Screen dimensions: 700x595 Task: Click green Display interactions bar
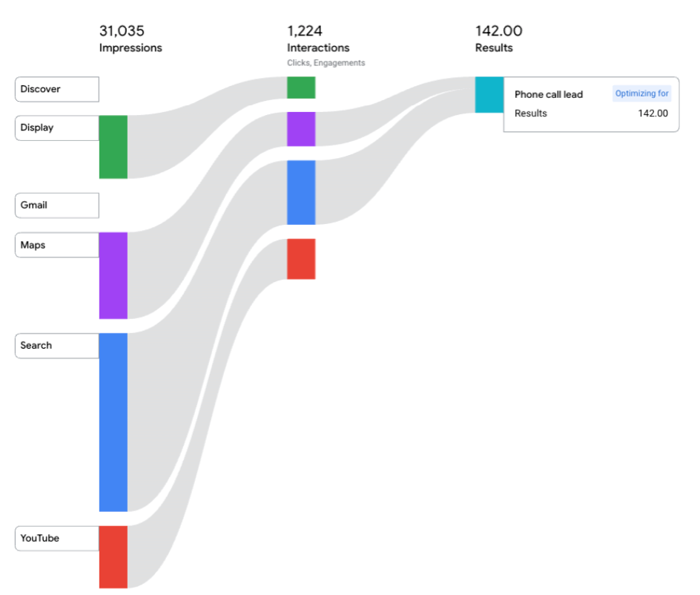(x=301, y=88)
